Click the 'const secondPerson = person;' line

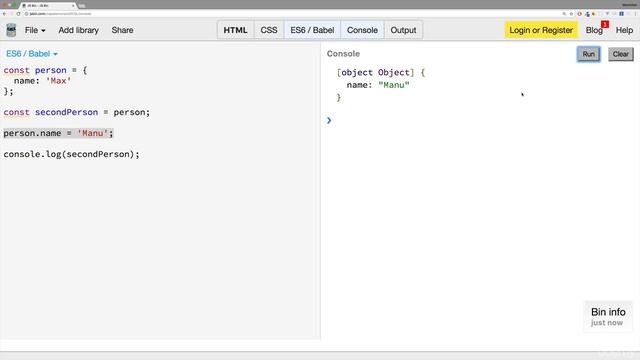coord(77,112)
